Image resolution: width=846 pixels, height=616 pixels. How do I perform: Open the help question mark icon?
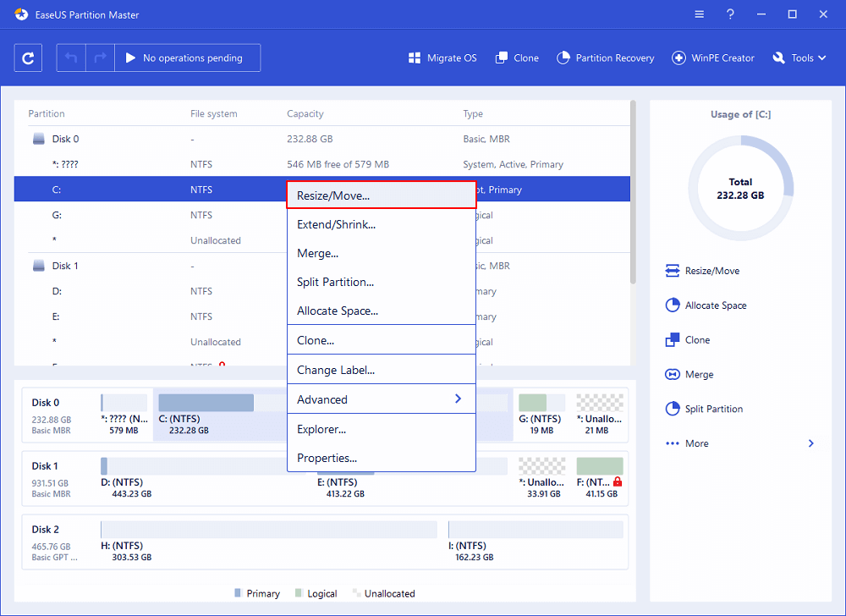point(730,14)
